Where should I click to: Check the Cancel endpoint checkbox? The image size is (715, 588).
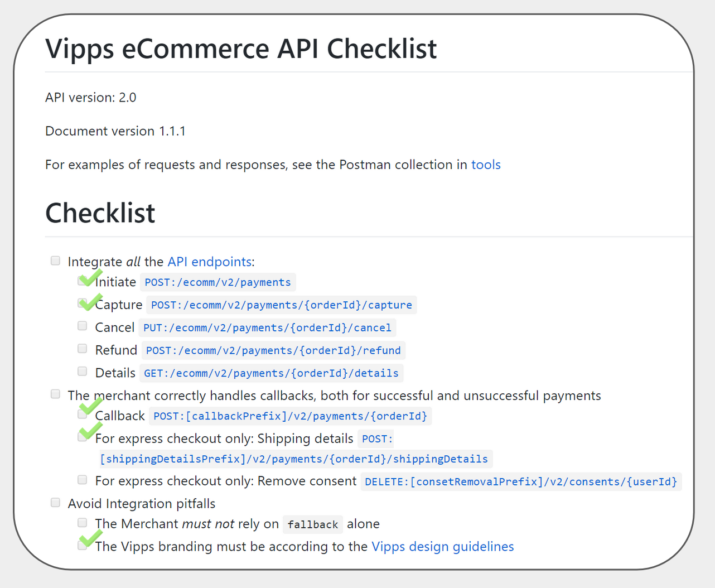(83, 326)
